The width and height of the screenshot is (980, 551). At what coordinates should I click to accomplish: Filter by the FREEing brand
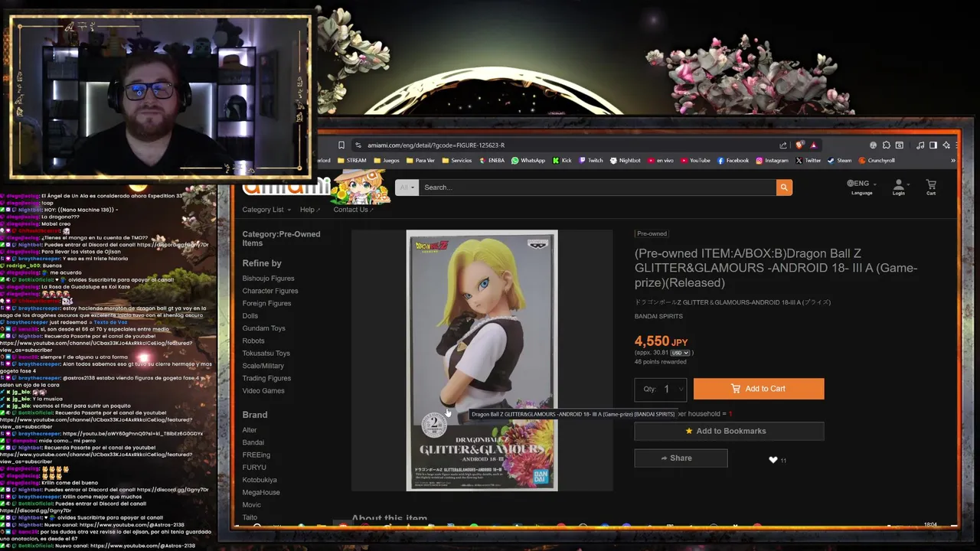click(x=256, y=455)
